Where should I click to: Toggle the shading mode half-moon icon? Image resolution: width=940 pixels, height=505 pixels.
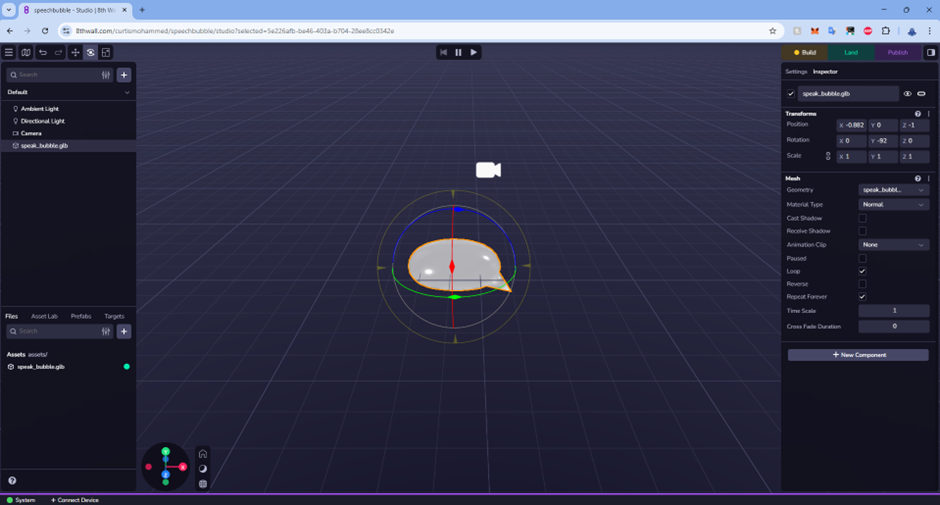pos(203,469)
